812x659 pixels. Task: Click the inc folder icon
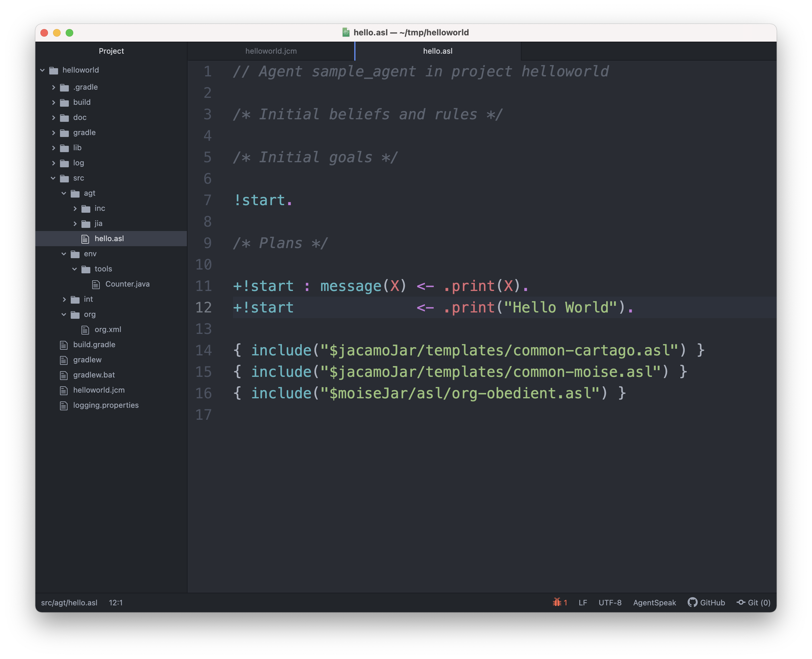(86, 209)
